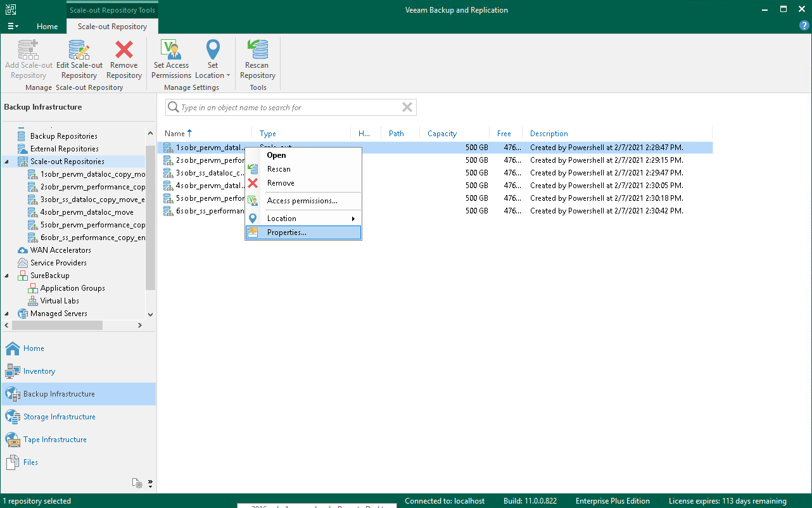Viewport: 812px width, 508px height.
Task: Click the description created at 2/7/2021 2:30:05 PM
Action: [x=607, y=186]
